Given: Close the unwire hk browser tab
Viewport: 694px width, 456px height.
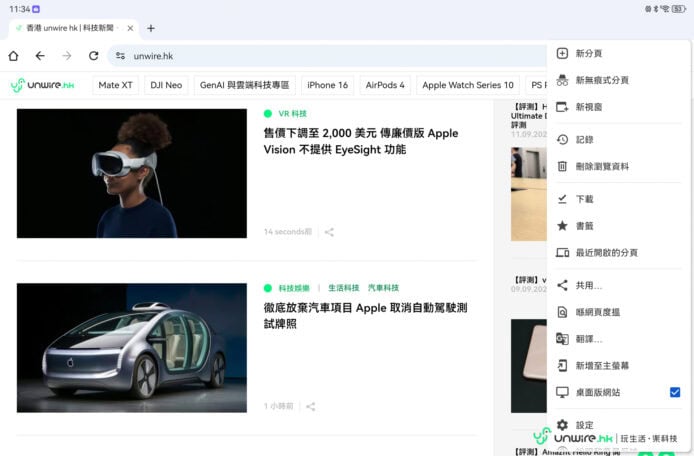Looking at the screenshot, I should point(131,28).
